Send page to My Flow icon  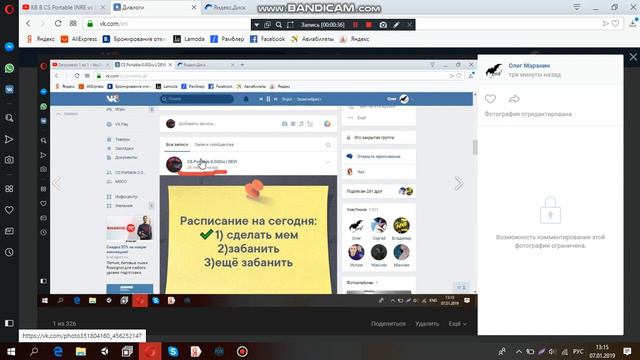point(605,24)
